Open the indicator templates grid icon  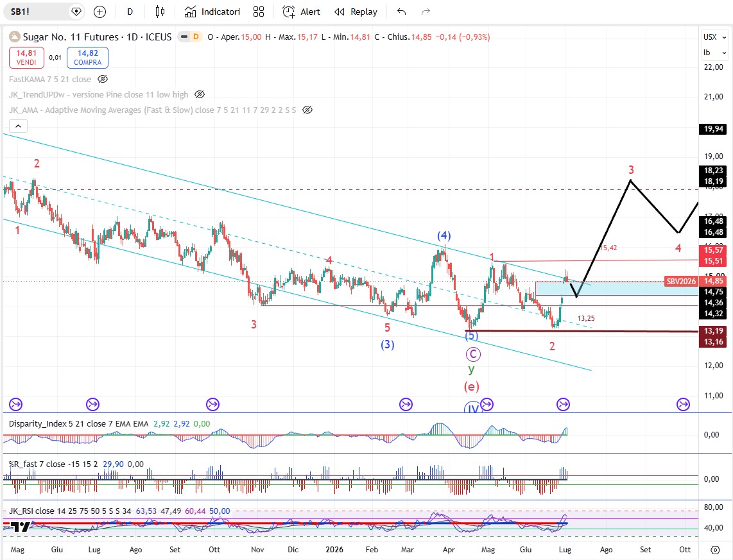(x=259, y=12)
